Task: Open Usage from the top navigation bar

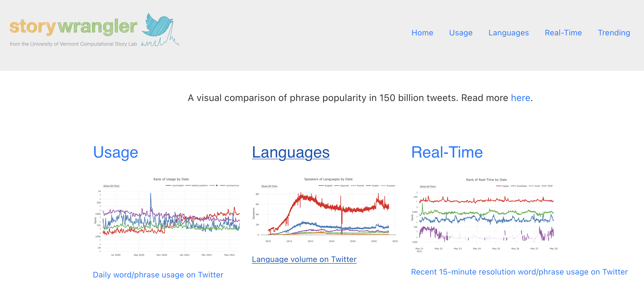Action: [461, 33]
